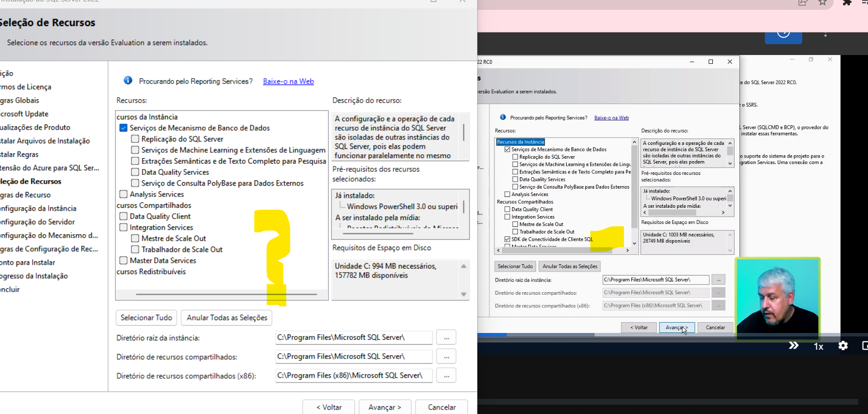Click the x86 shared features directory field
Viewport: 868px width, 414px height.
click(x=354, y=376)
